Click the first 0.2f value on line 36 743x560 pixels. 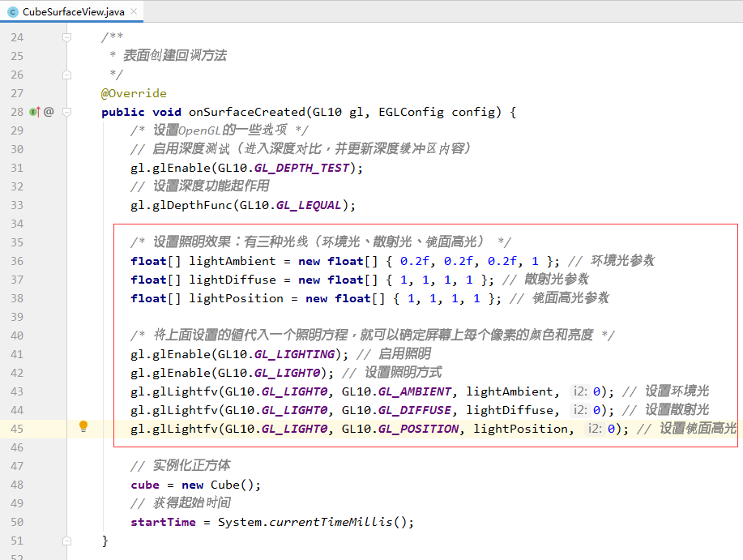point(415,261)
